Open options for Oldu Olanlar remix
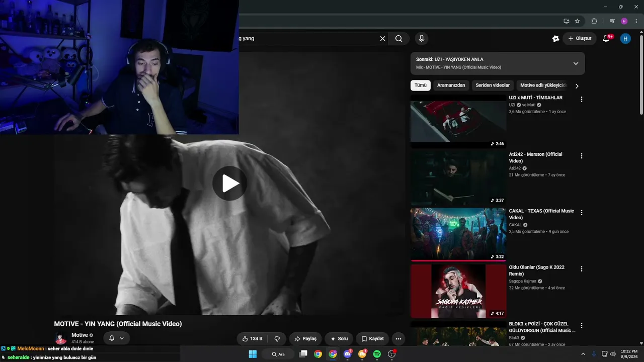 tap(582, 269)
